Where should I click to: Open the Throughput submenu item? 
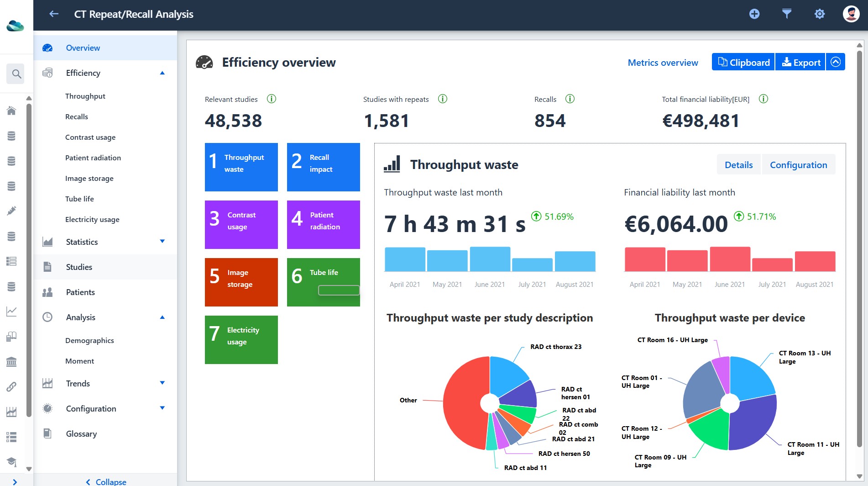85,96
